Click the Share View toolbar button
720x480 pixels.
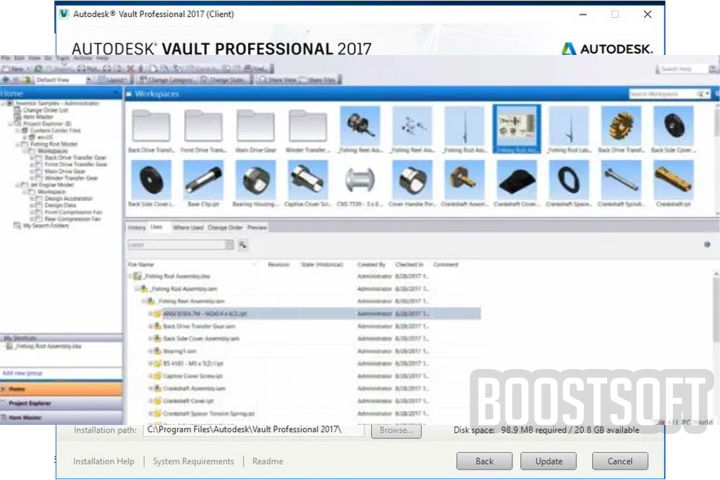(277, 79)
